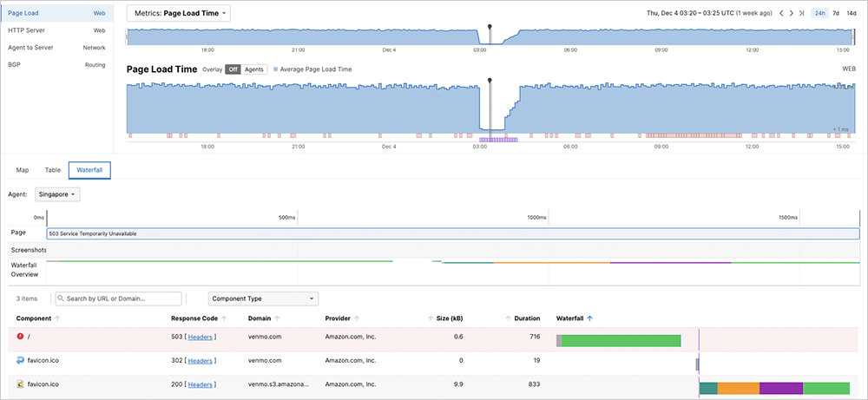
Task: Open Agent Singapore dropdown
Action: pos(57,194)
